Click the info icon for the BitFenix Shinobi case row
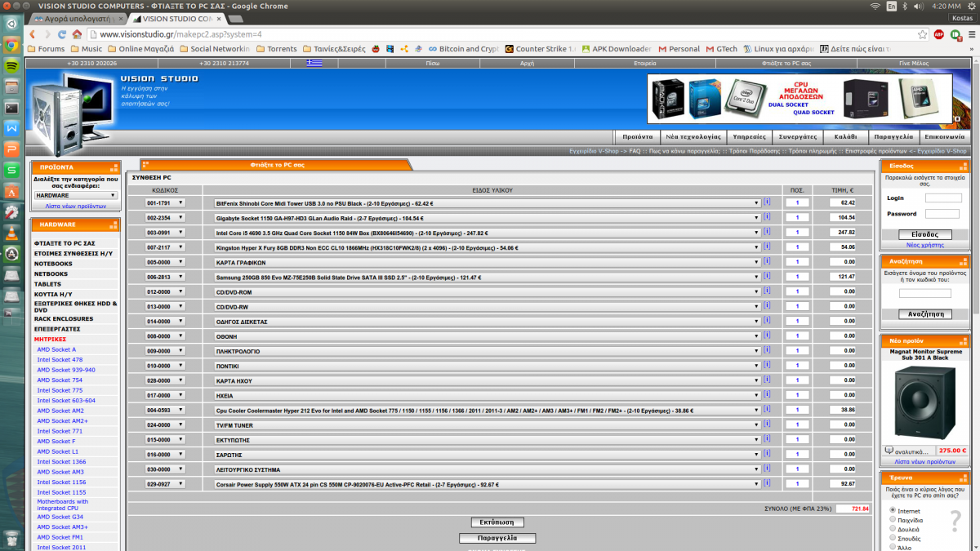This screenshot has height=551, width=980. point(768,202)
